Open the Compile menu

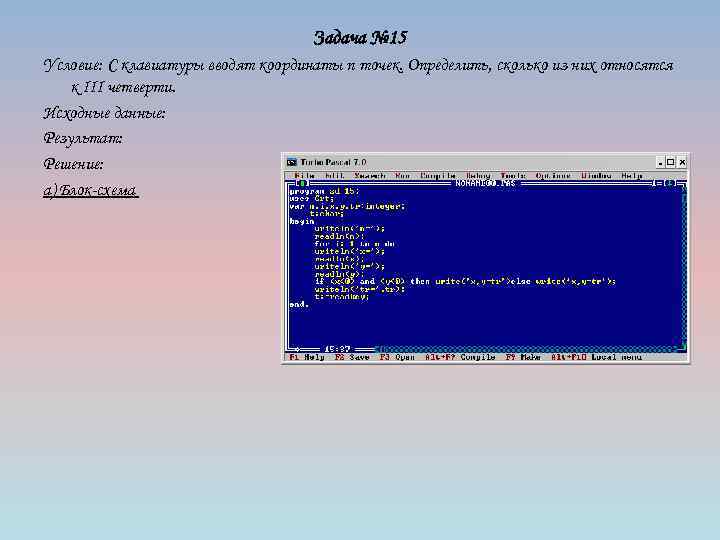tap(438, 175)
